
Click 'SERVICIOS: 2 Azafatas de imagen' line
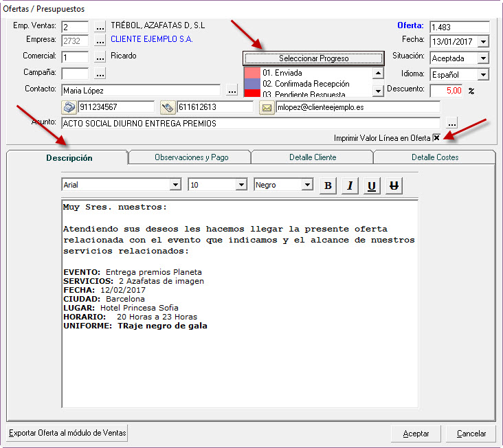[133, 281]
